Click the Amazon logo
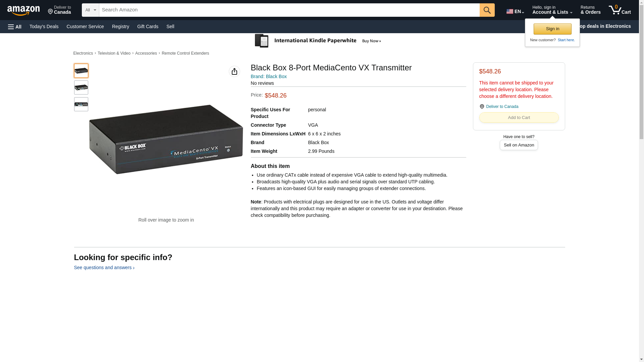 tap(23, 10)
